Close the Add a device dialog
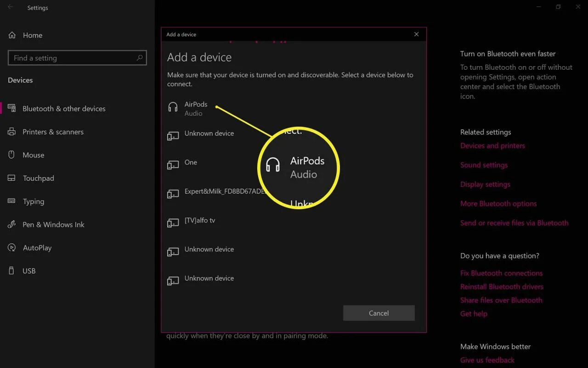Viewport: 588px width, 368px height. (416, 34)
